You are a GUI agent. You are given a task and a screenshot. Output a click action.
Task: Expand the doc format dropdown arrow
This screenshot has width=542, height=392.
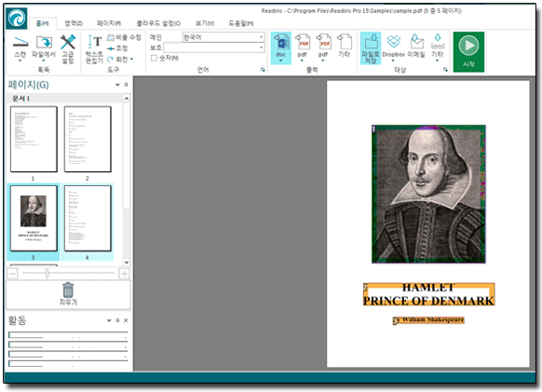[281, 61]
